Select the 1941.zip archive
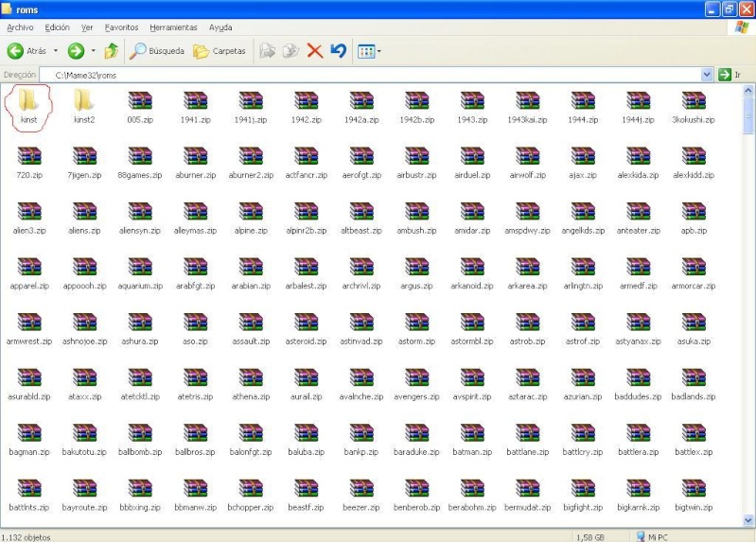Image resolution: width=756 pixels, height=542 pixels. (x=195, y=107)
